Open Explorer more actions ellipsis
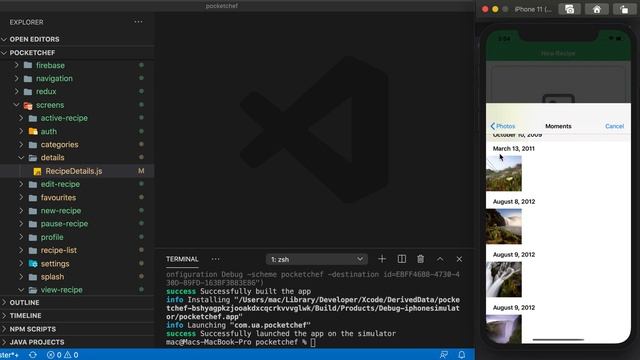The height and width of the screenshot is (360, 640). click(x=138, y=22)
